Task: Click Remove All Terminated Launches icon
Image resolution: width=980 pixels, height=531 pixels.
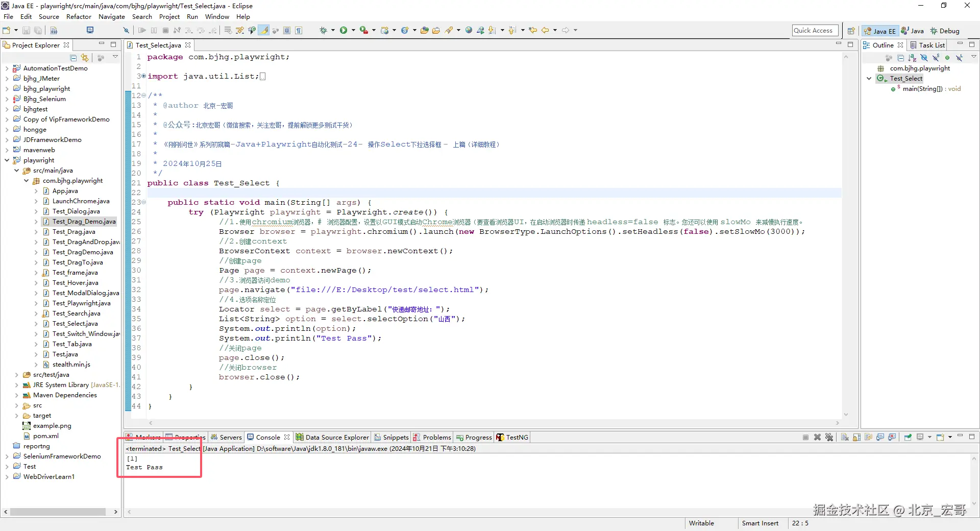Action: (829, 437)
